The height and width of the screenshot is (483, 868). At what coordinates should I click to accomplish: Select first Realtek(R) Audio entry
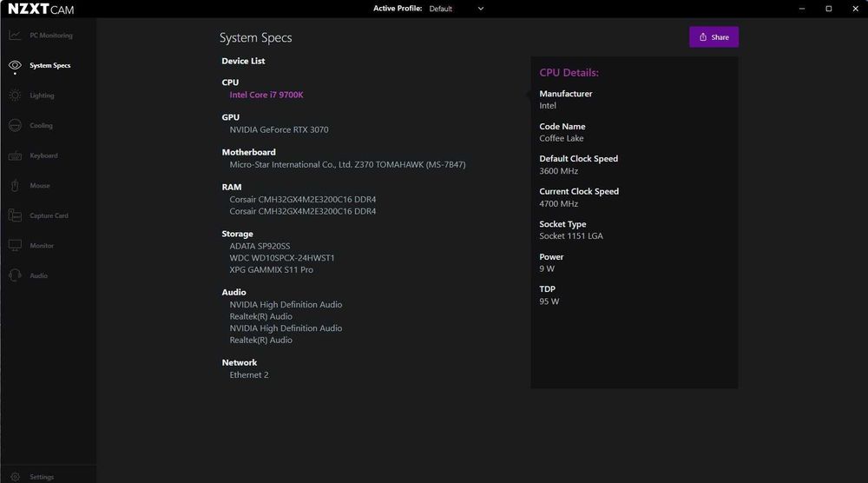[x=260, y=316]
